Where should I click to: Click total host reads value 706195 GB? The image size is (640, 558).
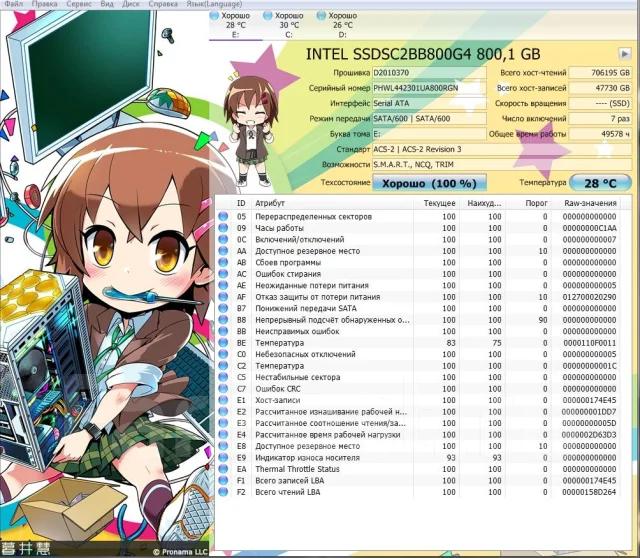600,73
